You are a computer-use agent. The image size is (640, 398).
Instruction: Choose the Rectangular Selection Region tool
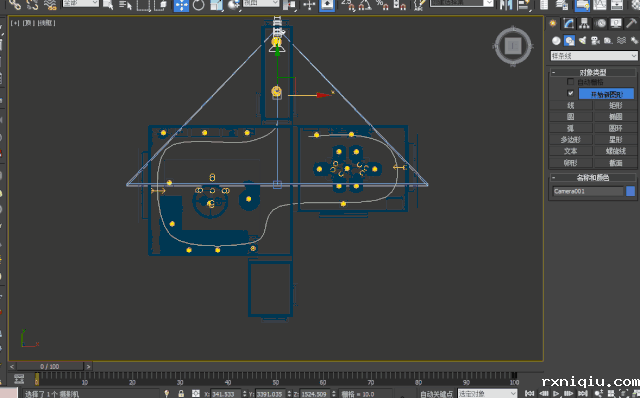(143, 4)
